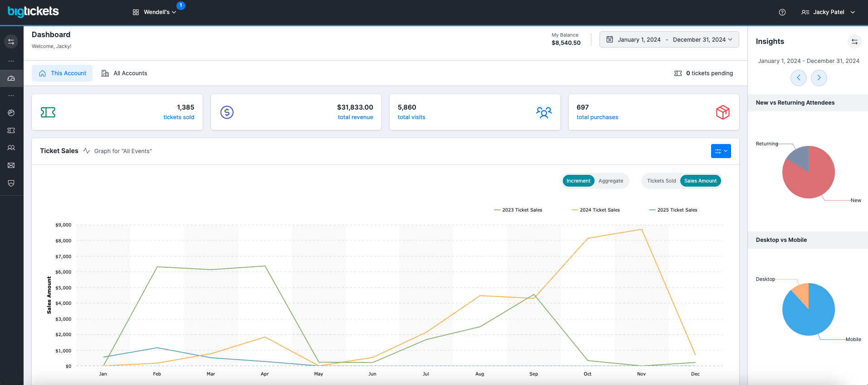868x385 pixels.
Task: Click the calendar icon in date range picker
Action: (610, 39)
